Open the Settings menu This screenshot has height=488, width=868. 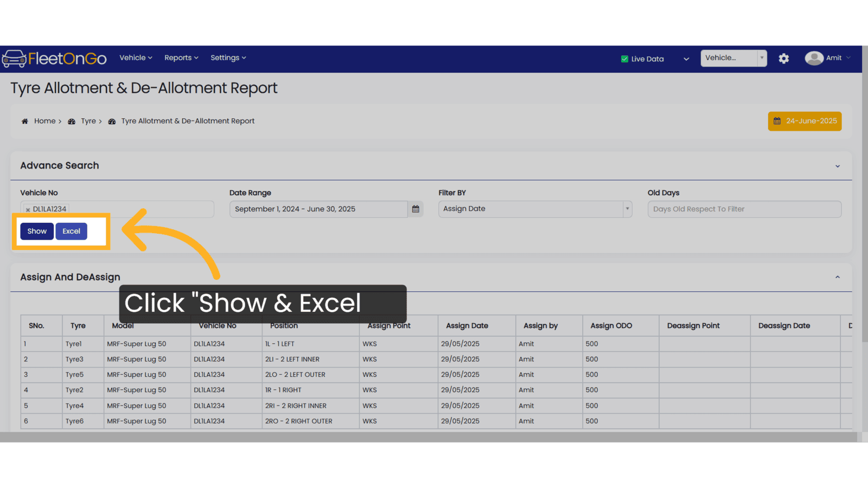coord(228,57)
